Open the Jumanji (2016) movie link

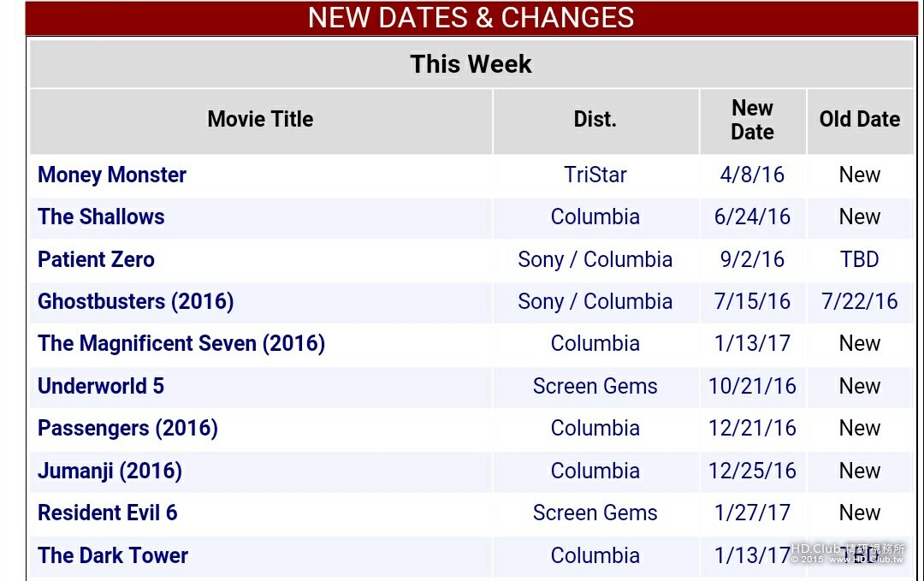coord(110,471)
